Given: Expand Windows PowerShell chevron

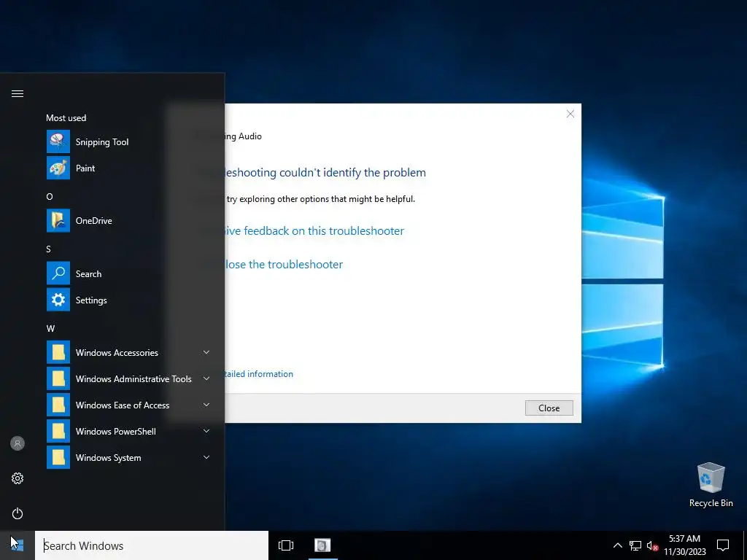Looking at the screenshot, I should [x=206, y=431].
